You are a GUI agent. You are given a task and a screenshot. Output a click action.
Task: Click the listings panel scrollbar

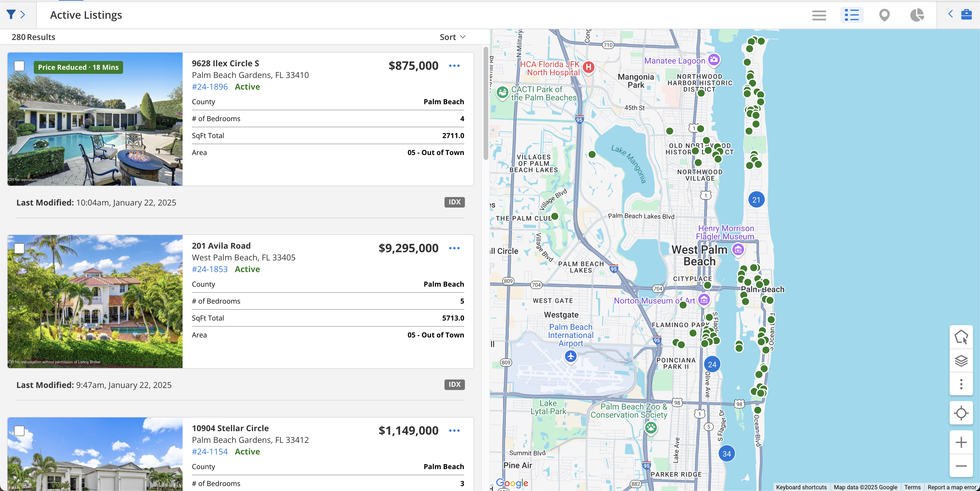(485, 104)
